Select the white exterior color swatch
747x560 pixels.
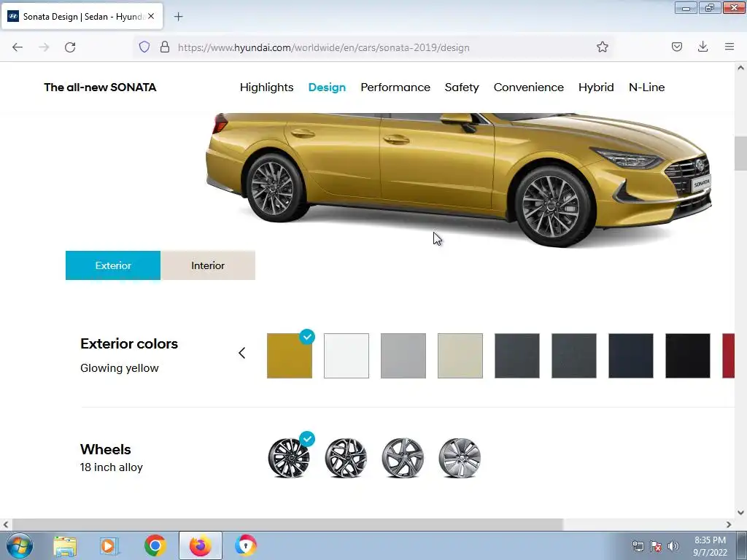tap(347, 356)
